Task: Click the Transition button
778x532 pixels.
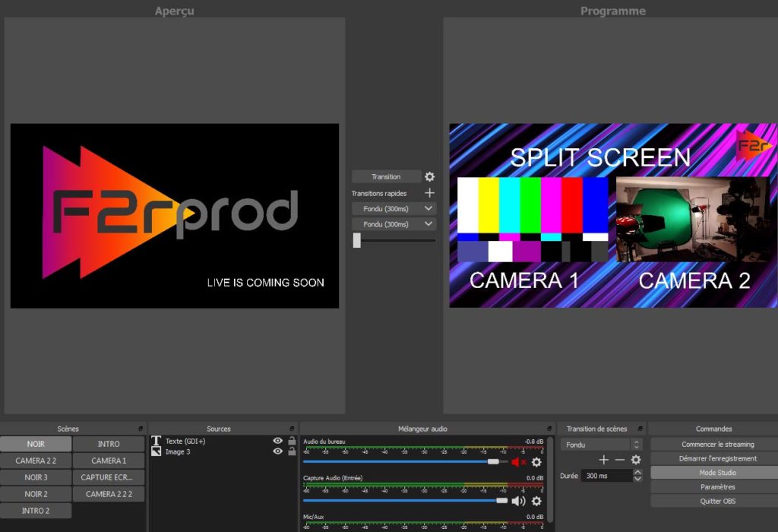Action: [x=386, y=176]
